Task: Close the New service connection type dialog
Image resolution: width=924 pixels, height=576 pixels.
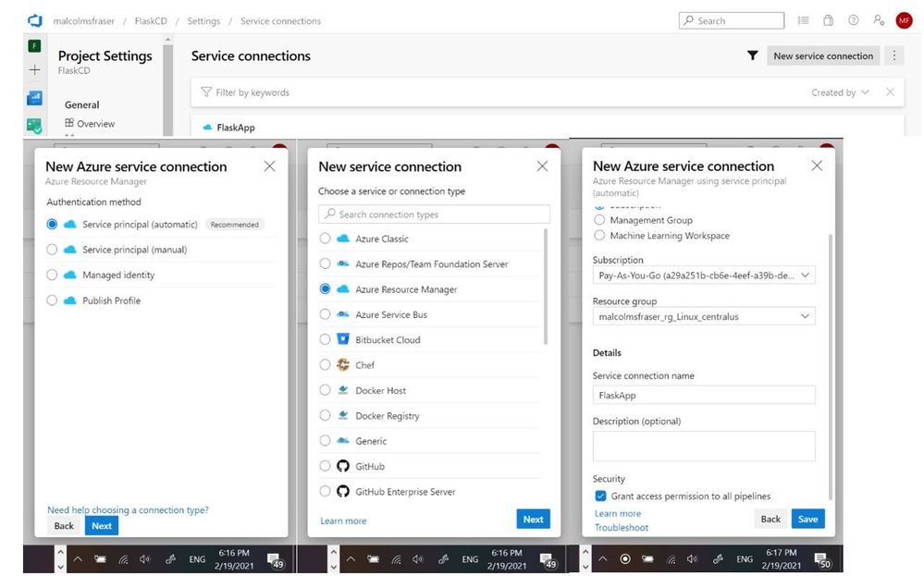Action: 542,166
